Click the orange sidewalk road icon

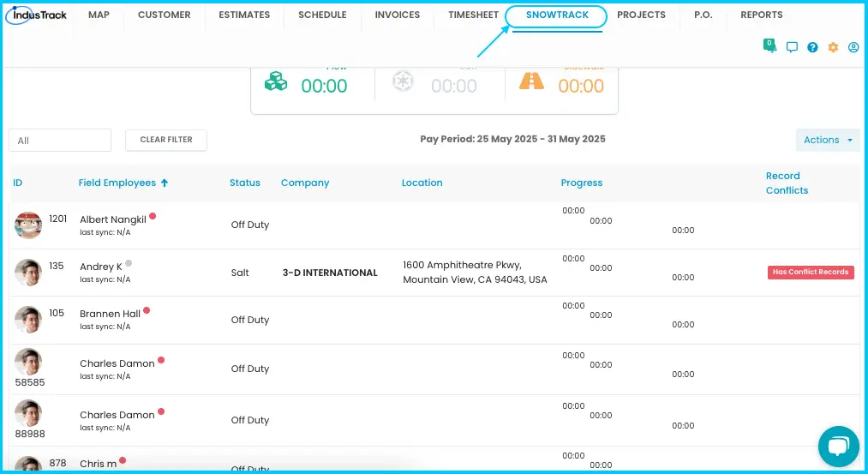tap(531, 81)
